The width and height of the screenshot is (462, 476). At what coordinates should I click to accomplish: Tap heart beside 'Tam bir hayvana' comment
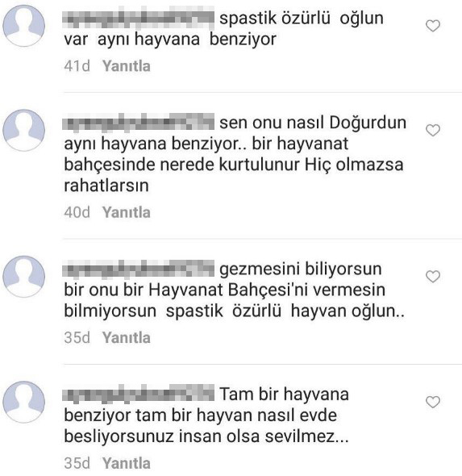coord(433,403)
